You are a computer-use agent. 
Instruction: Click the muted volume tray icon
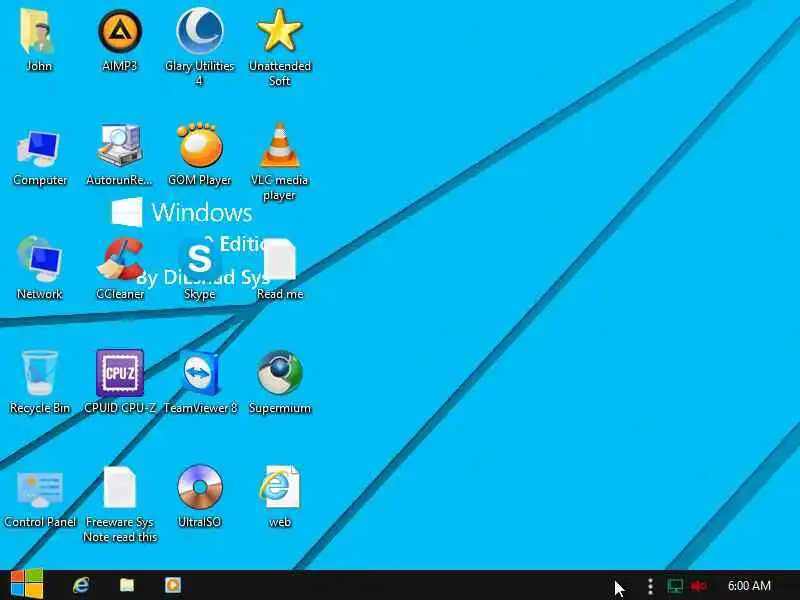tap(698, 586)
